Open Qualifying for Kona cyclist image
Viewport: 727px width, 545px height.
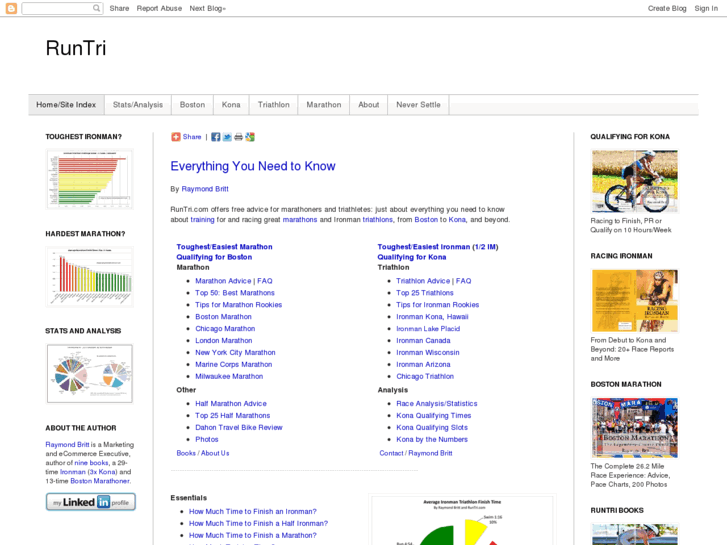click(x=635, y=181)
